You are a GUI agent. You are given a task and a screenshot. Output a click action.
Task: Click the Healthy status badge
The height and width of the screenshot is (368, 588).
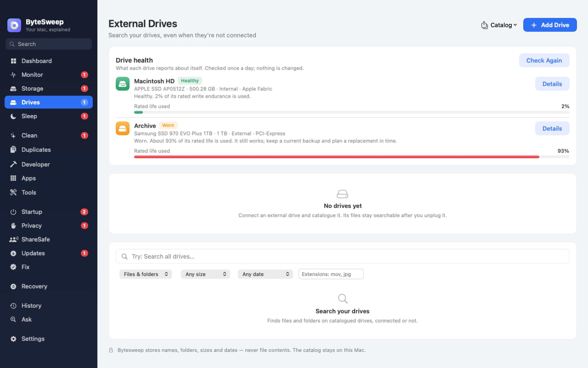(189, 81)
